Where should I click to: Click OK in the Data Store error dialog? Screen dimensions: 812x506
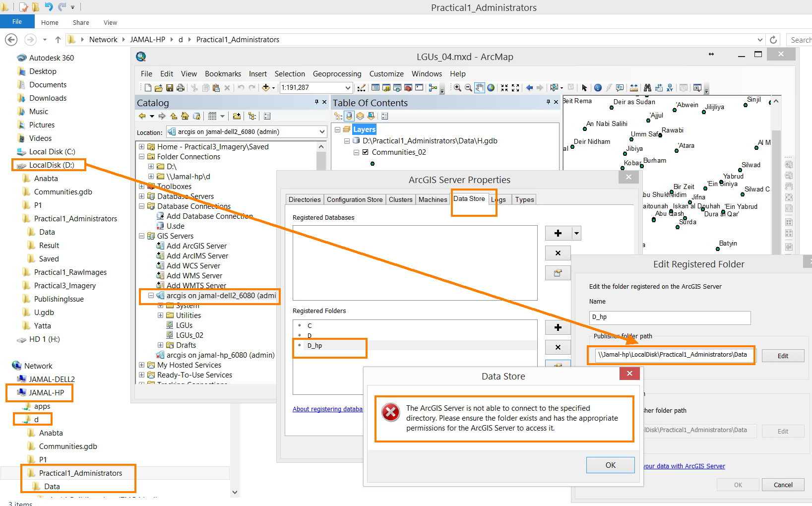tap(611, 465)
